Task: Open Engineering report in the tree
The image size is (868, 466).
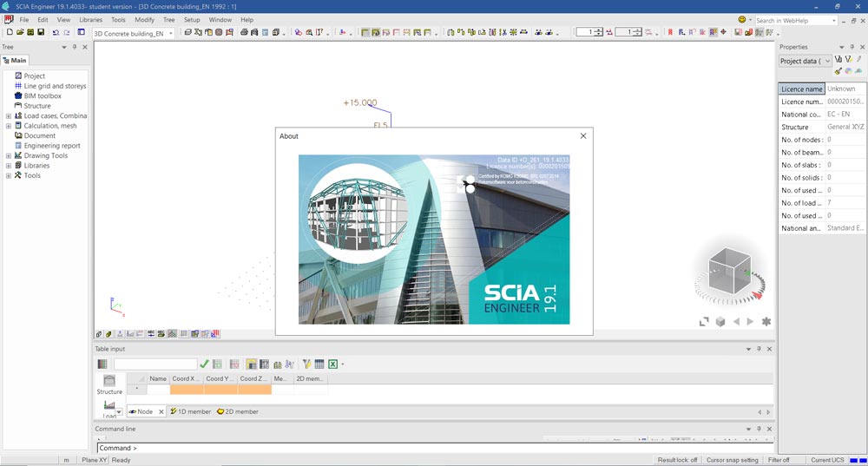Action: coord(52,146)
